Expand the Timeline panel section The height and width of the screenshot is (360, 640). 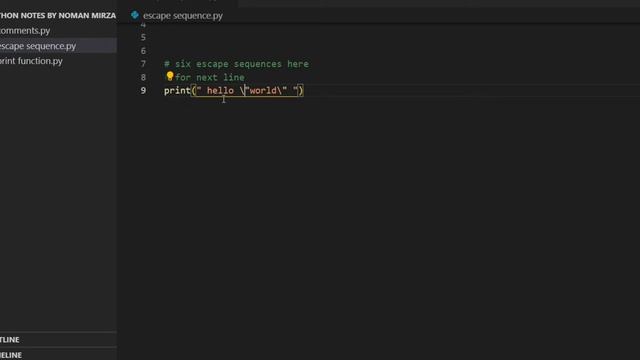click(58, 355)
